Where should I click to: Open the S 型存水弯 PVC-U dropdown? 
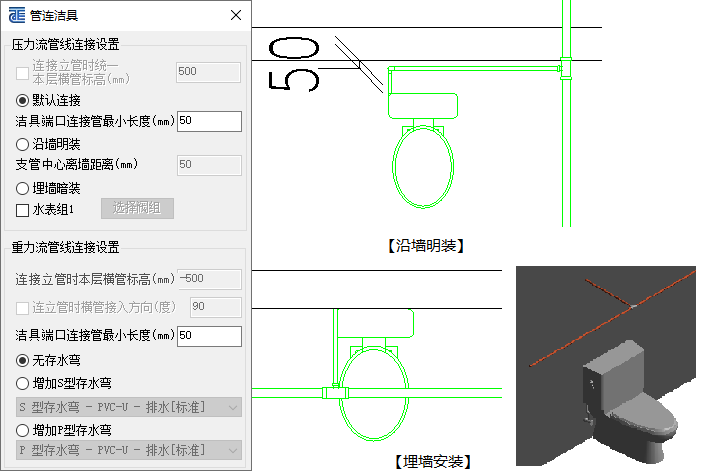129,407
